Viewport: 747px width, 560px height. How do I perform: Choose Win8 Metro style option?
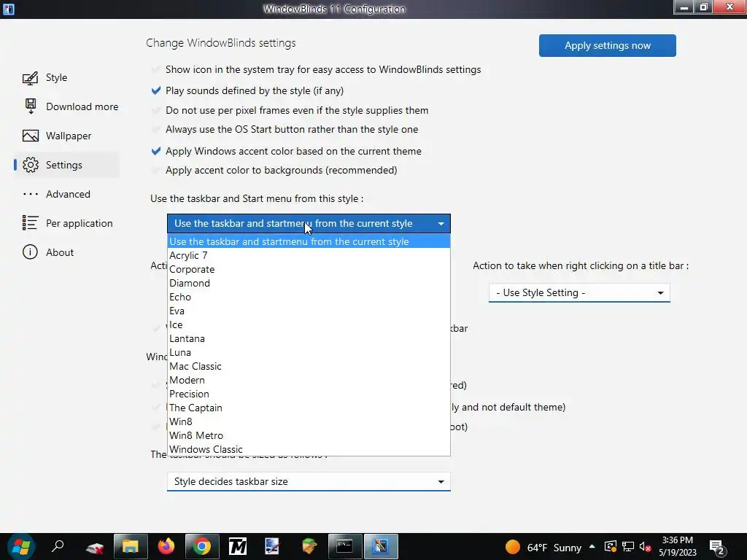pyautogui.click(x=309, y=435)
